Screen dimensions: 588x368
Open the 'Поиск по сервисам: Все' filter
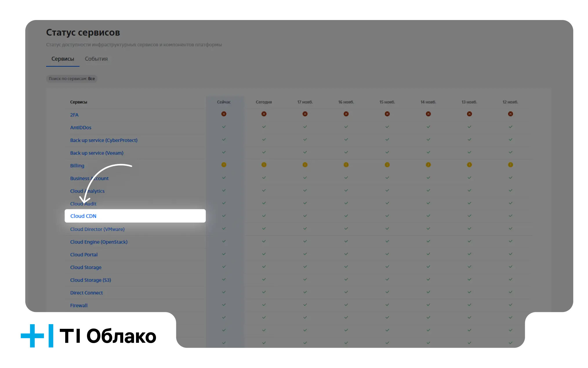[72, 79]
